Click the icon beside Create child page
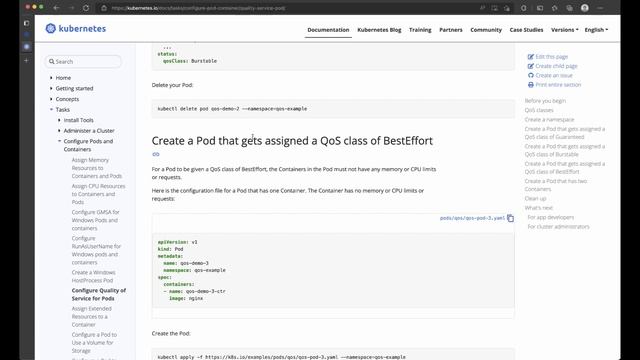This screenshot has height=360, width=640. tap(531, 66)
